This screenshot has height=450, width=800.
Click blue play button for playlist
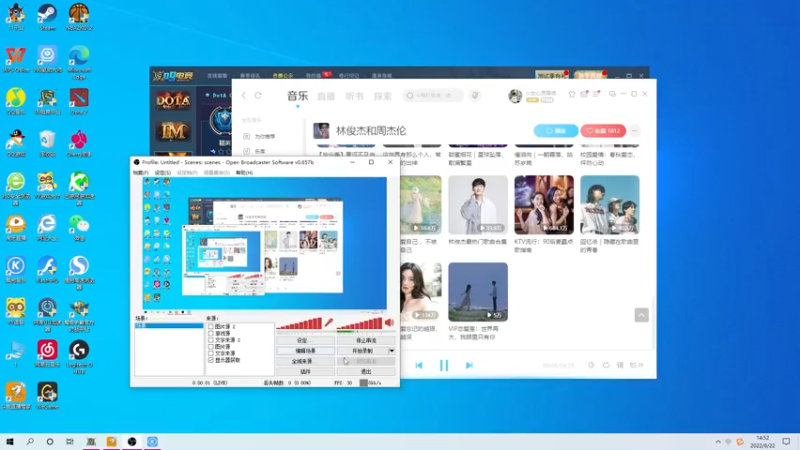pyautogui.click(x=556, y=131)
